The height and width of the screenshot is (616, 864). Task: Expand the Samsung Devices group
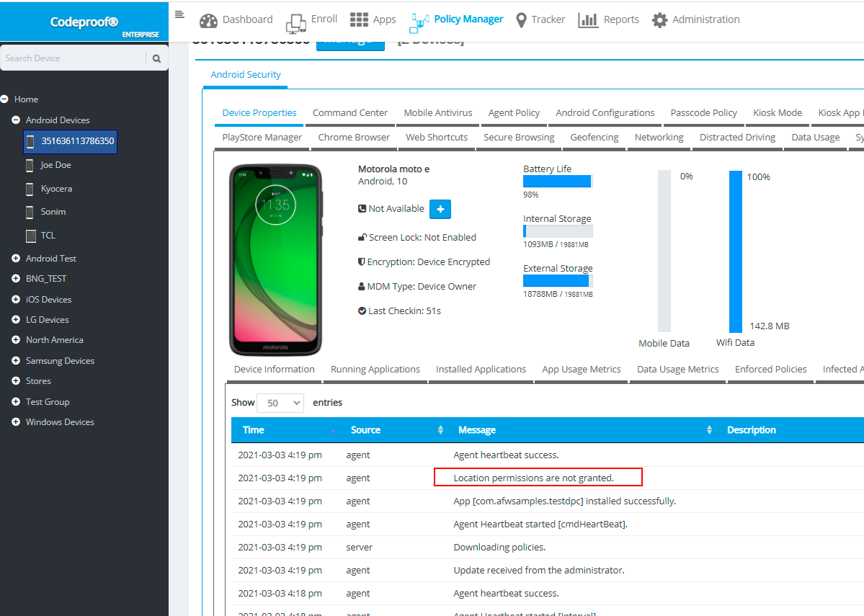click(15, 361)
